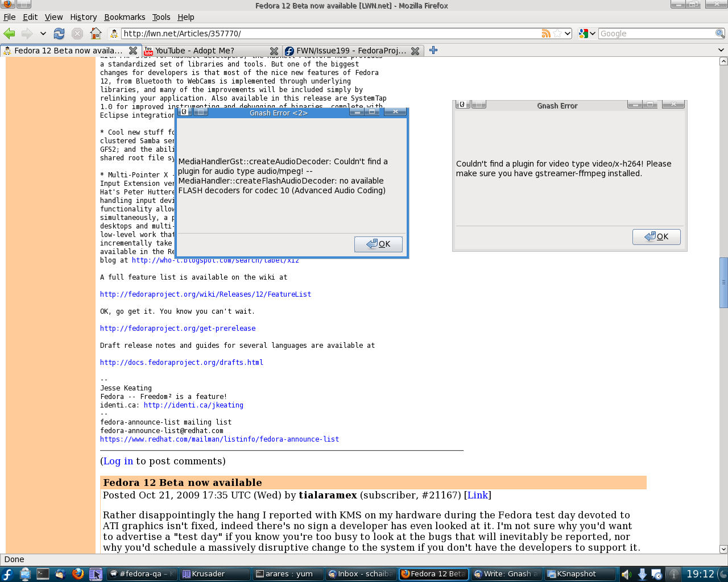
Task: Click the Log in link
Action: pyautogui.click(x=118, y=461)
